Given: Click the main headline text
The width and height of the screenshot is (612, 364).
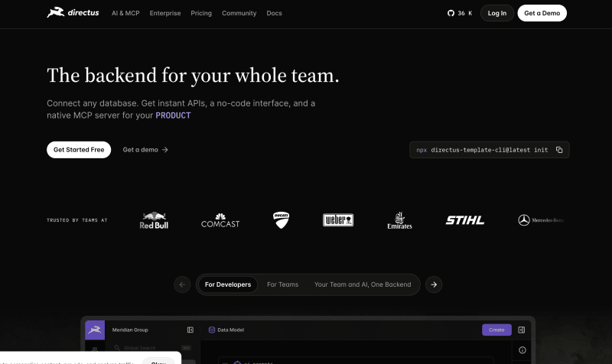Looking at the screenshot, I should [193, 75].
